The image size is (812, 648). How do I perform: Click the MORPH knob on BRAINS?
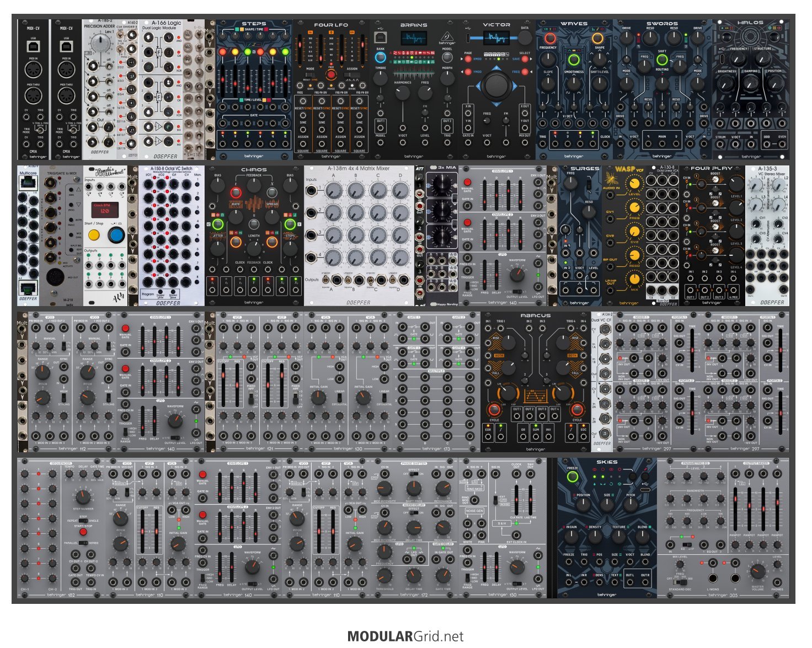(x=447, y=78)
